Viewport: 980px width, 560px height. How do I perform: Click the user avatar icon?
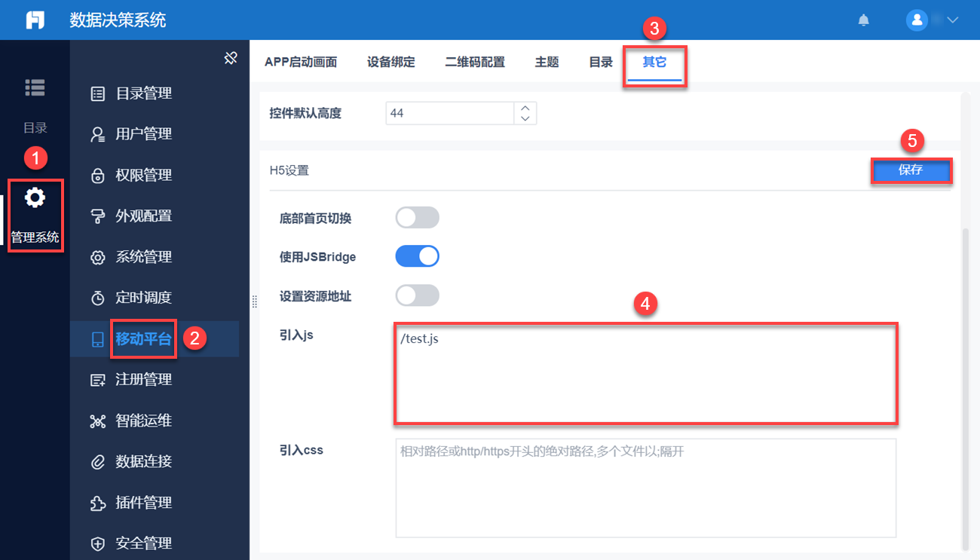click(917, 20)
